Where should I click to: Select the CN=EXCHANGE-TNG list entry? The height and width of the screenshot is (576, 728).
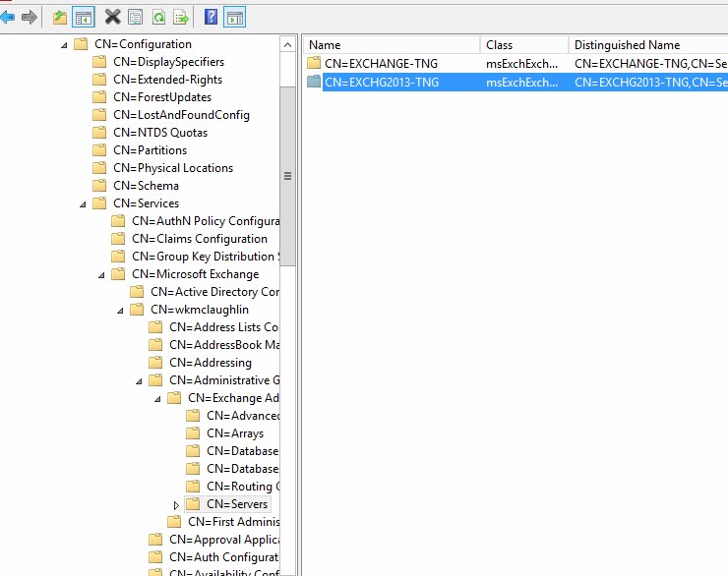click(x=381, y=64)
